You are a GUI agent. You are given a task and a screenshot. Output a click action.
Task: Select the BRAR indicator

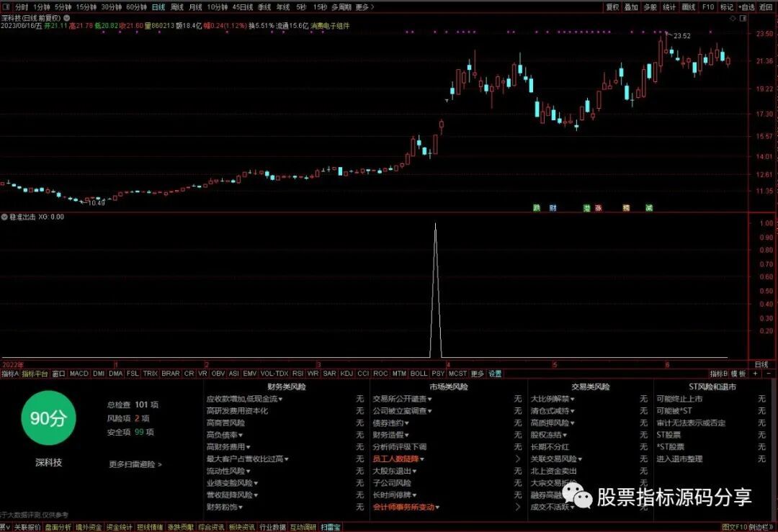tap(171, 374)
